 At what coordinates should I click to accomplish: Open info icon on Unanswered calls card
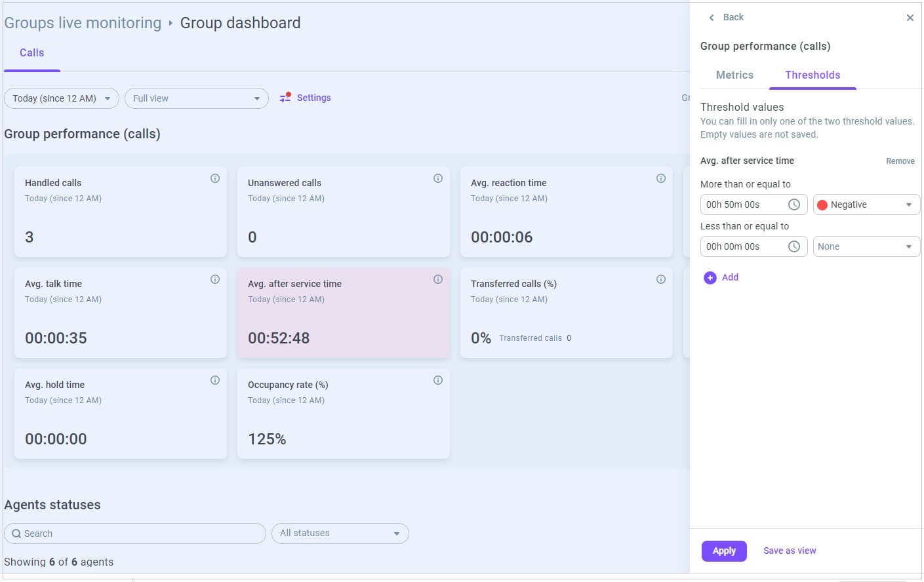[x=438, y=178]
